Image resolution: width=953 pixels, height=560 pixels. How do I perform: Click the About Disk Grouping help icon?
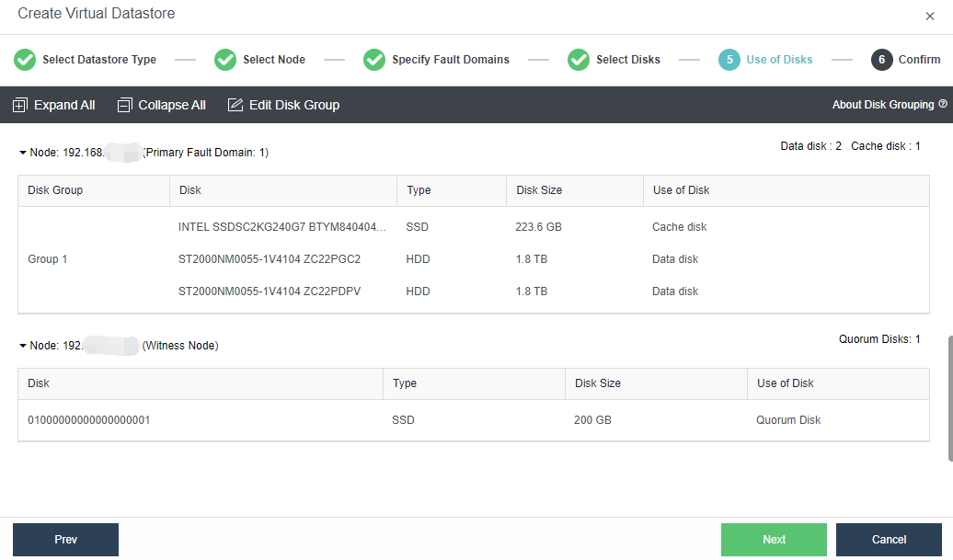click(943, 105)
